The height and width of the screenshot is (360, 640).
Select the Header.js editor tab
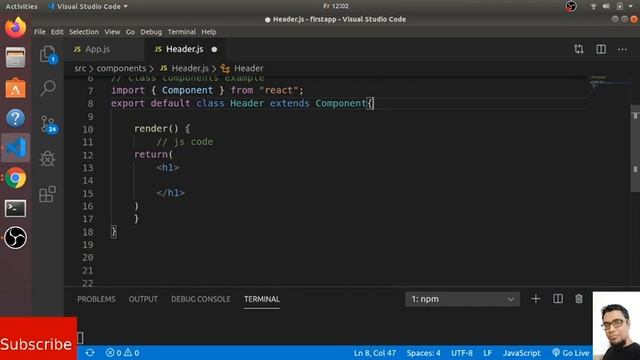pyautogui.click(x=185, y=49)
